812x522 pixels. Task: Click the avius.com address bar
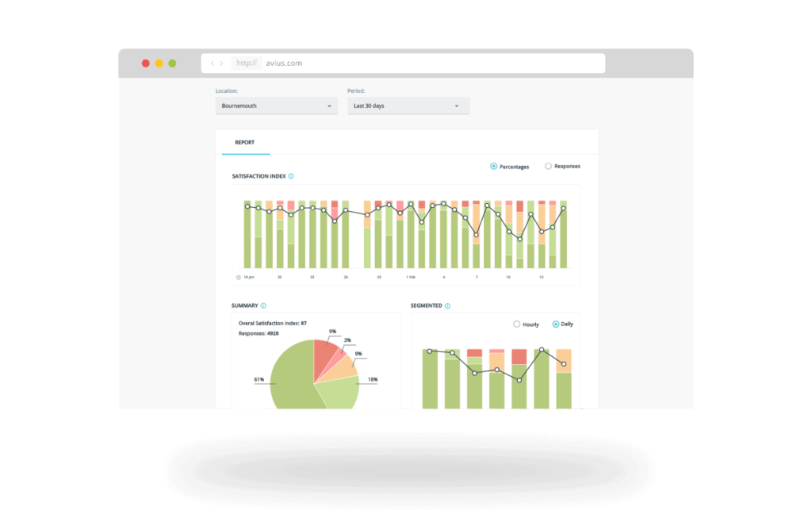[285, 63]
